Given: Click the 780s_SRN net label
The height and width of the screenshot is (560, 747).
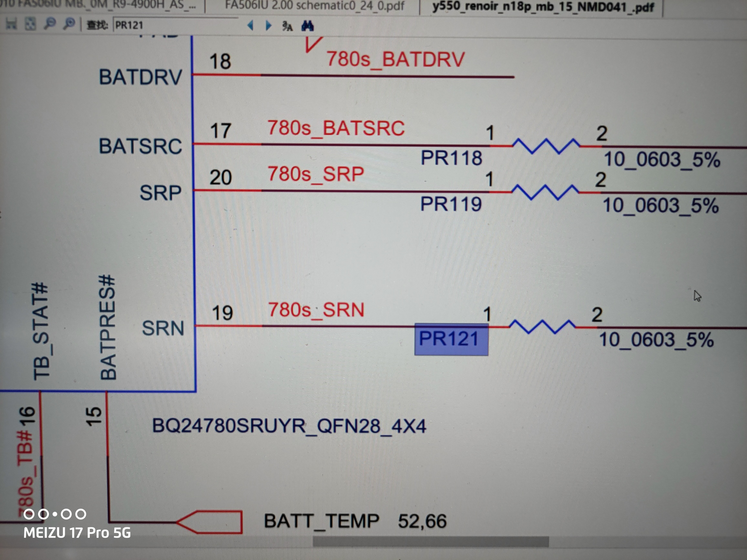Looking at the screenshot, I should click(316, 310).
